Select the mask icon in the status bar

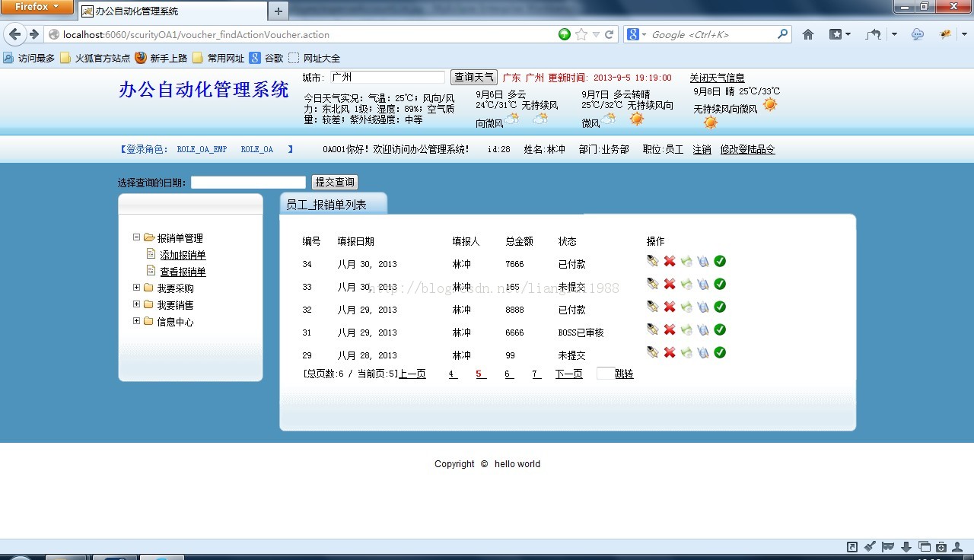tap(886, 546)
